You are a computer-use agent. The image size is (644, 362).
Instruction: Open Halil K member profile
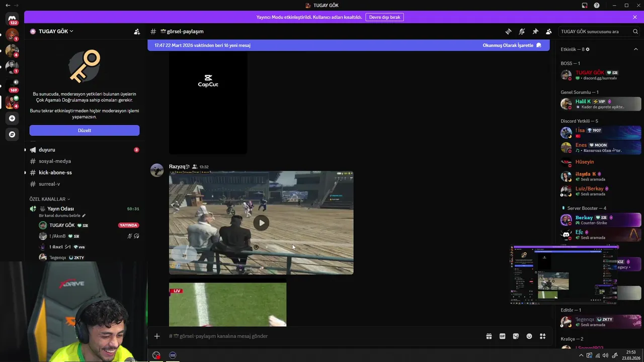pos(600,104)
